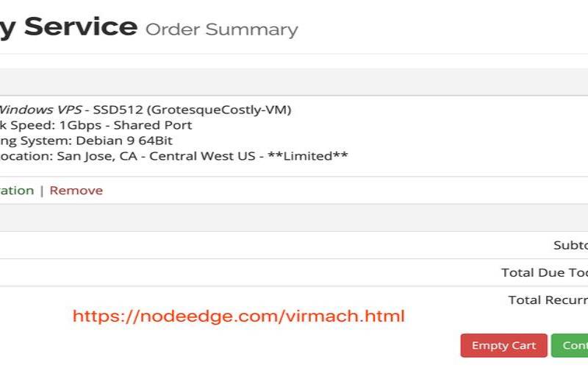Screen dimensions: 588x368
Task: Click the Total Recurring row label
Action: pyautogui.click(x=548, y=300)
